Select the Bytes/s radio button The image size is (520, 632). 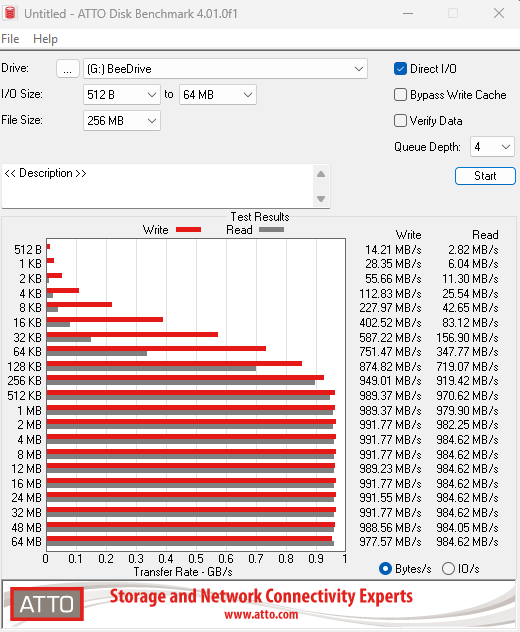(385, 569)
